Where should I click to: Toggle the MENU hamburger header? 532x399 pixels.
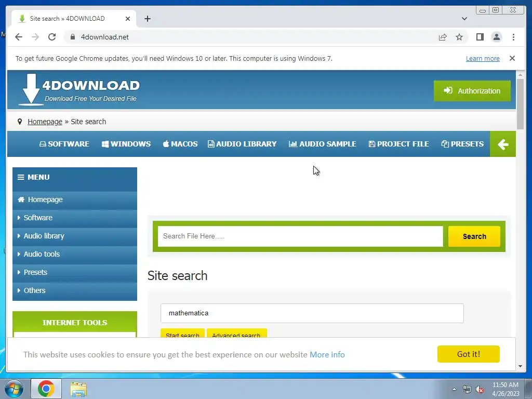(x=75, y=178)
